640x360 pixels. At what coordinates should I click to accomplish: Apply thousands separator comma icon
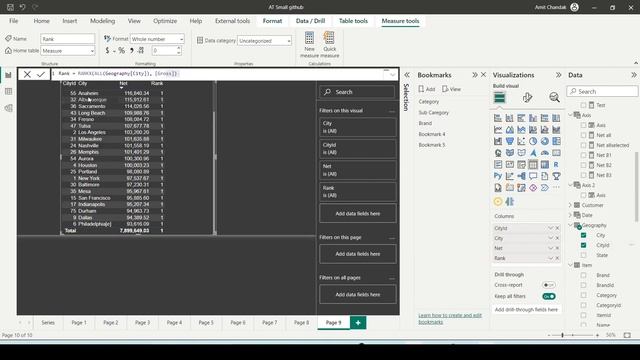click(x=131, y=51)
